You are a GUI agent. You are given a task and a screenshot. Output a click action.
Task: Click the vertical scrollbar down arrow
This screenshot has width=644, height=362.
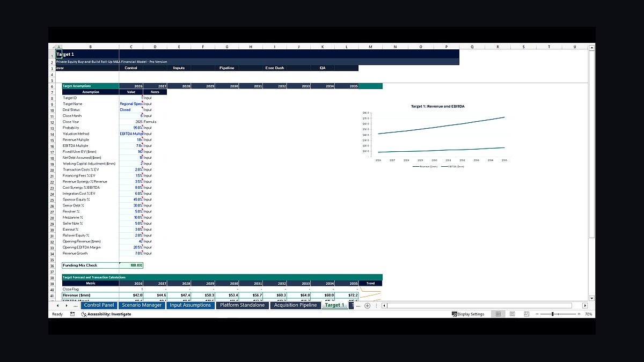tap(592, 298)
